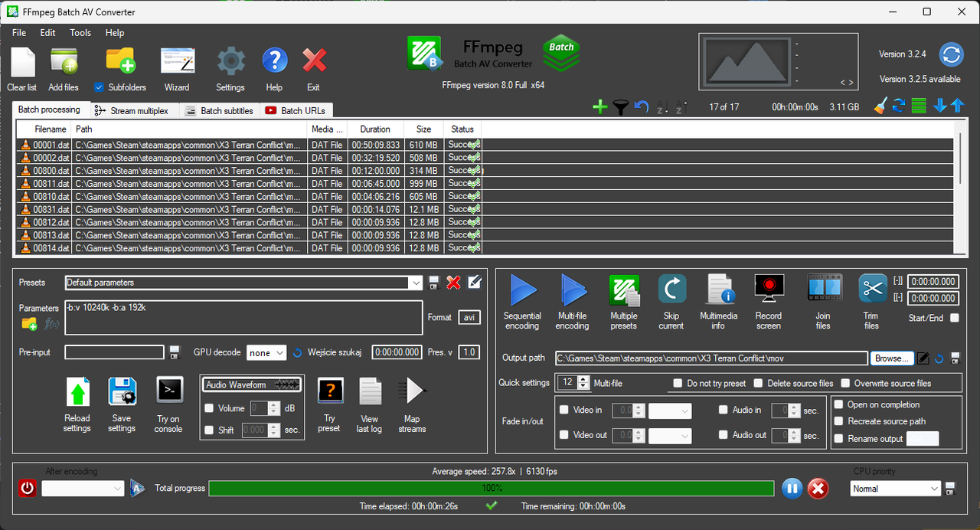Open Video out fade type dropdown

(670, 436)
